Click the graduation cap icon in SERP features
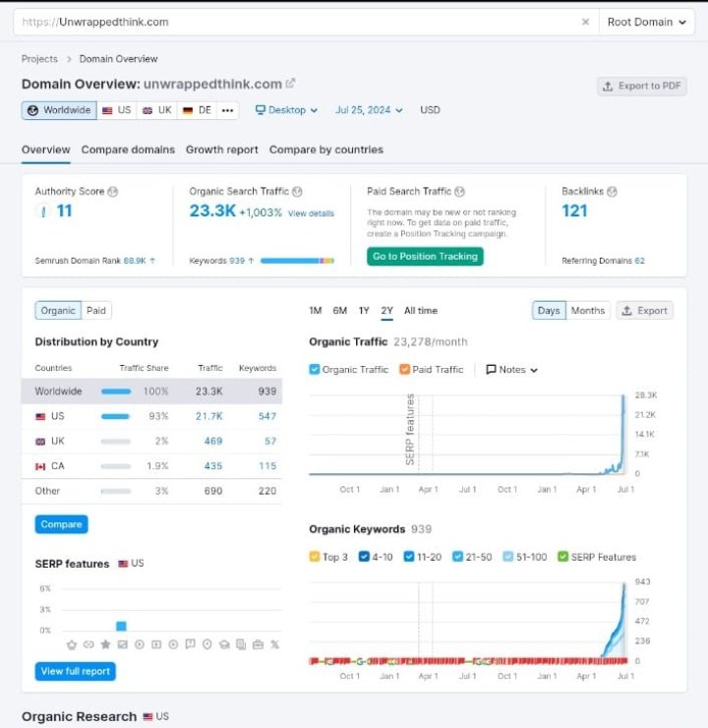Image resolution: width=708 pixels, height=728 pixels. (224, 644)
